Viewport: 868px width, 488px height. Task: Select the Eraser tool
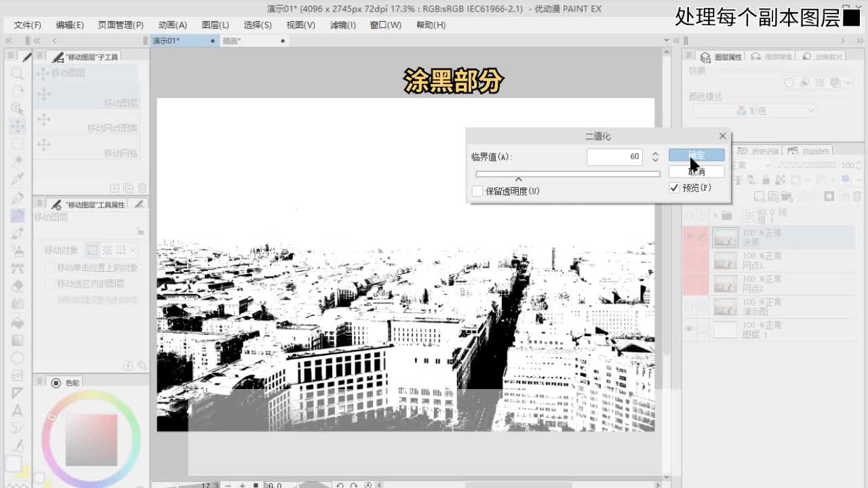pyautogui.click(x=18, y=286)
